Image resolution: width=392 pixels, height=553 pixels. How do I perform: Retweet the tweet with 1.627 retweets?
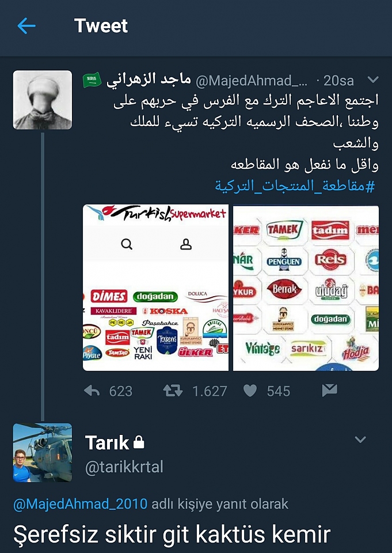tap(173, 391)
